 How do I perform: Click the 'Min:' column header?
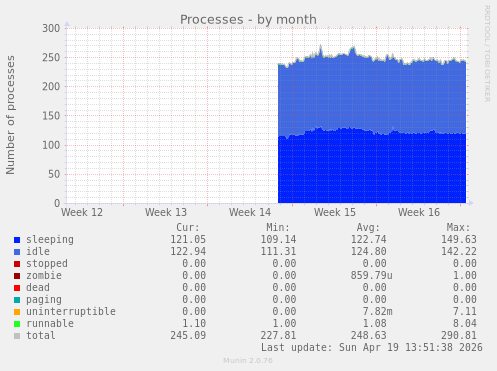pyautogui.click(x=278, y=228)
